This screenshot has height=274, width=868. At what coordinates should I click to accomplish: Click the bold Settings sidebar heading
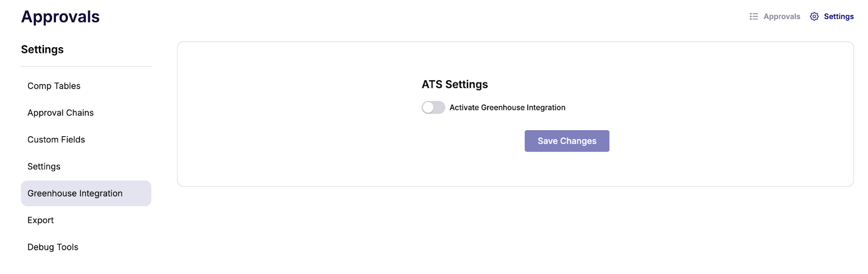[x=42, y=49]
